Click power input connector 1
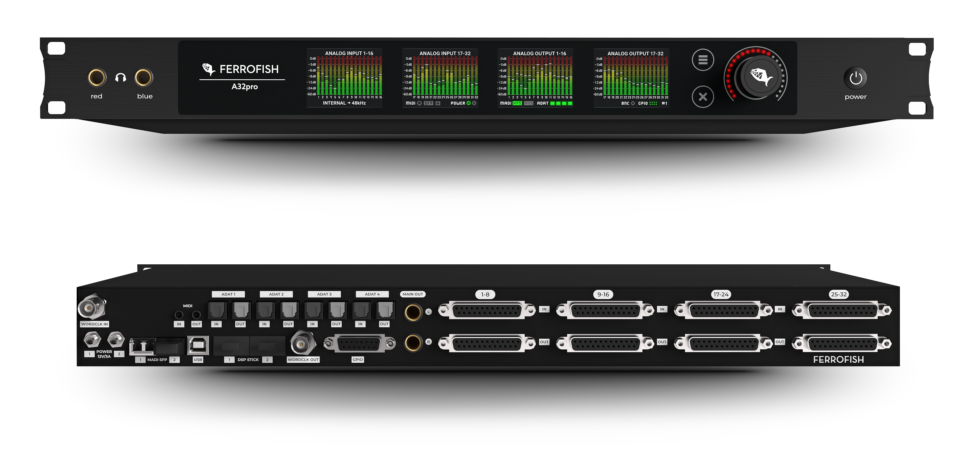 pos(92,339)
